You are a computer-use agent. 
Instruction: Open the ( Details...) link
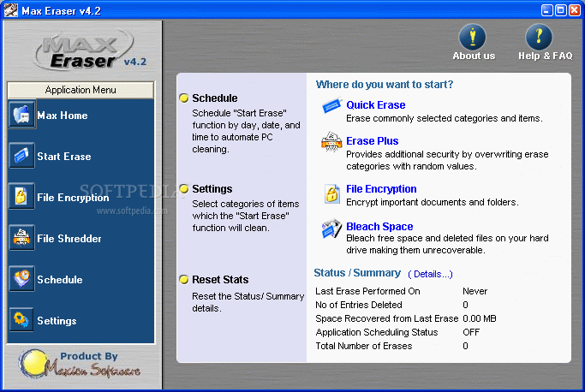click(430, 274)
